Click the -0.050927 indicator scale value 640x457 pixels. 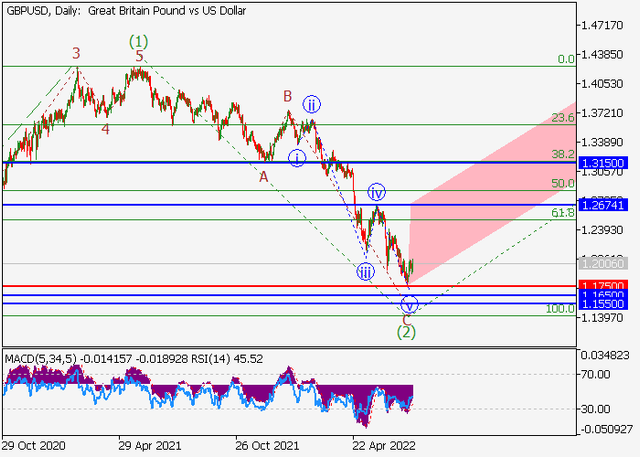tap(607, 430)
